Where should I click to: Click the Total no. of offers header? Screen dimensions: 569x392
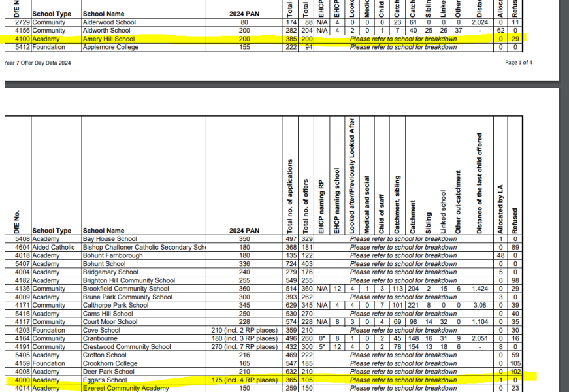[x=306, y=206]
